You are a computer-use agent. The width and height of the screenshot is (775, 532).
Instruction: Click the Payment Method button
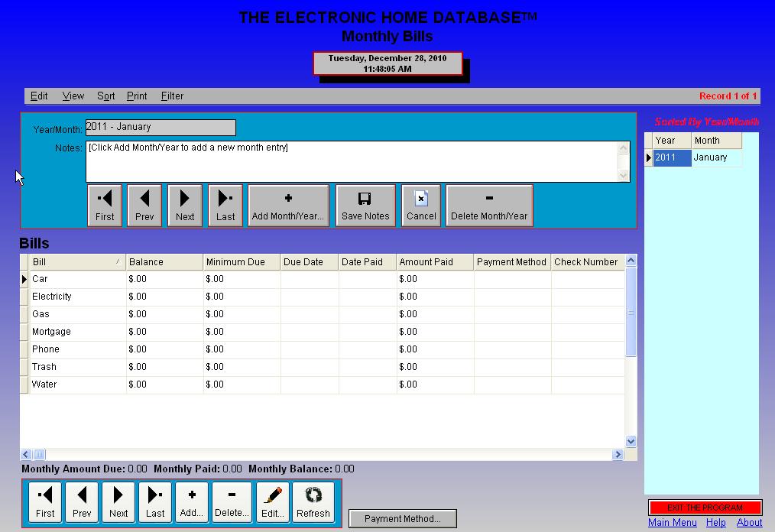(x=402, y=518)
